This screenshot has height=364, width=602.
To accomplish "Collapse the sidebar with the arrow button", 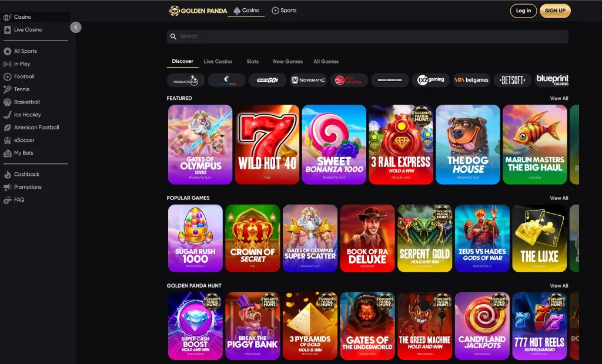I will click(x=76, y=27).
